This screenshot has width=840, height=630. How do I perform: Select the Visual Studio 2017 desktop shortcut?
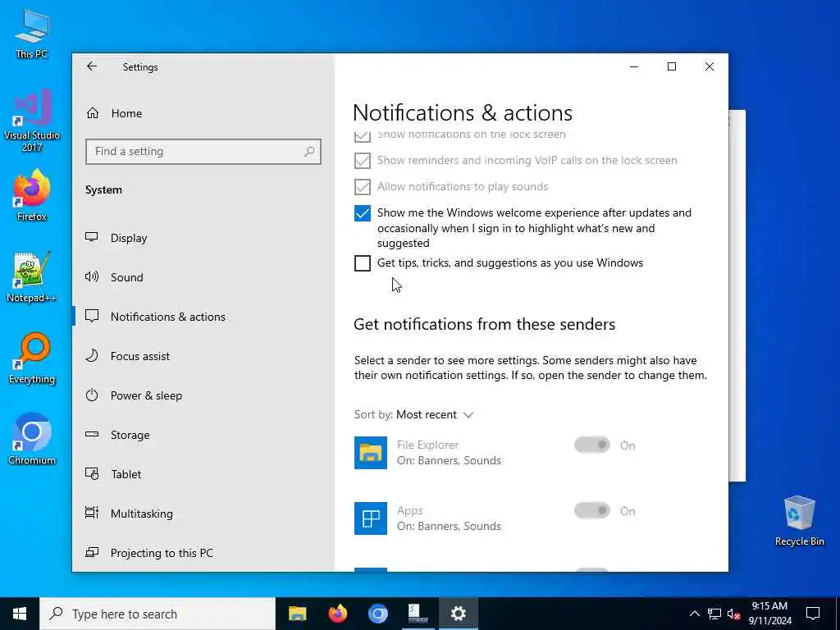[x=32, y=121]
